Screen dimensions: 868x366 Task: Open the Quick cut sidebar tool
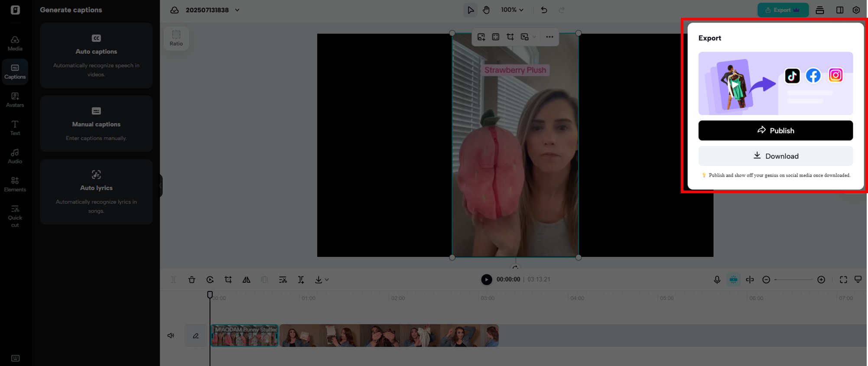pyautogui.click(x=15, y=216)
